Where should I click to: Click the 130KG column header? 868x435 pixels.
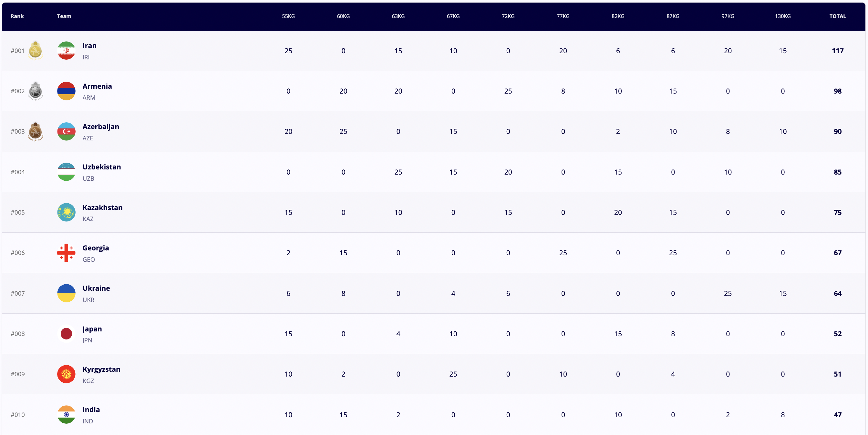click(782, 16)
